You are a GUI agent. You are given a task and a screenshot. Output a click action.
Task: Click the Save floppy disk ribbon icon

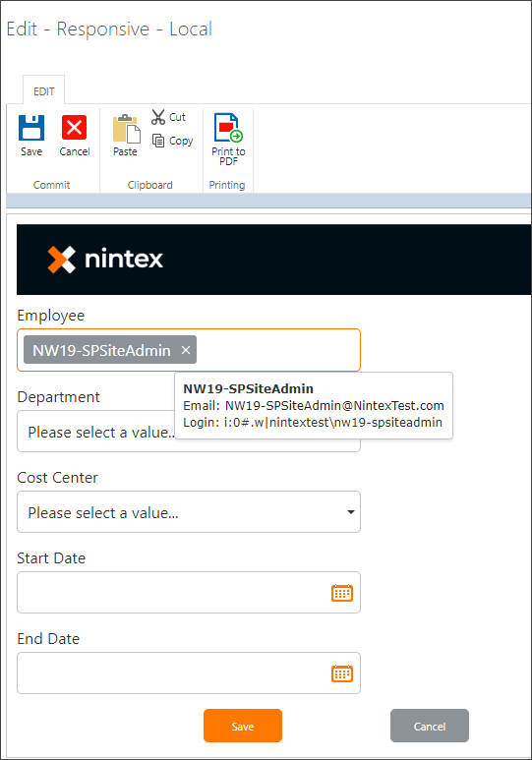pyautogui.click(x=31, y=128)
